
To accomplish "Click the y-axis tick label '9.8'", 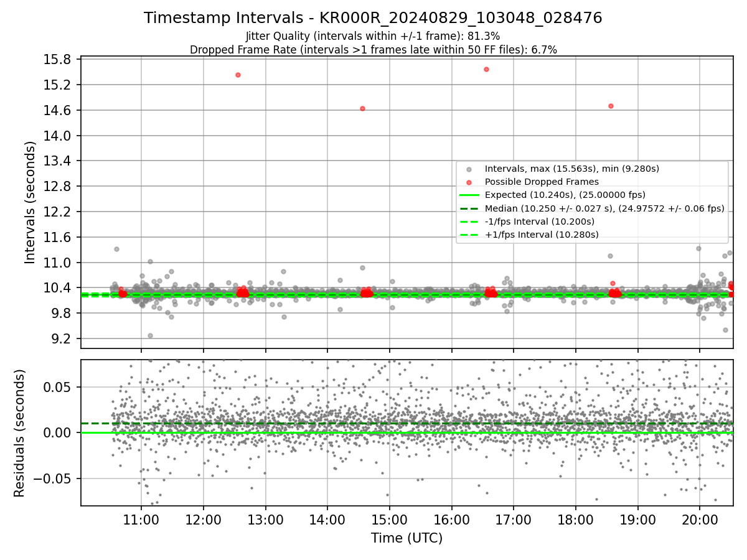I will click(62, 314).
